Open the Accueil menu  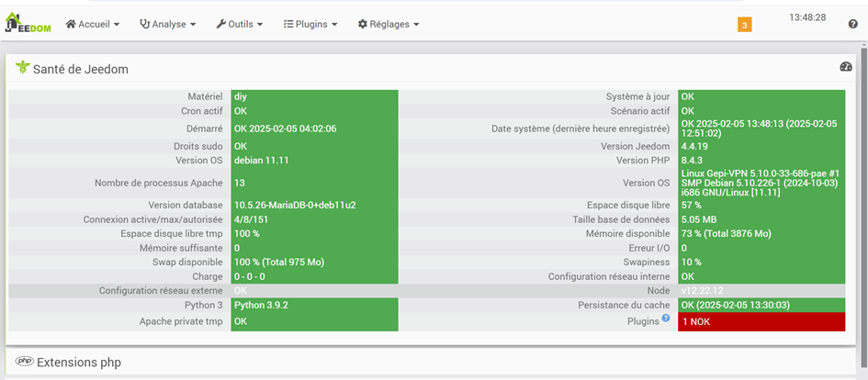tap(93, 25)
